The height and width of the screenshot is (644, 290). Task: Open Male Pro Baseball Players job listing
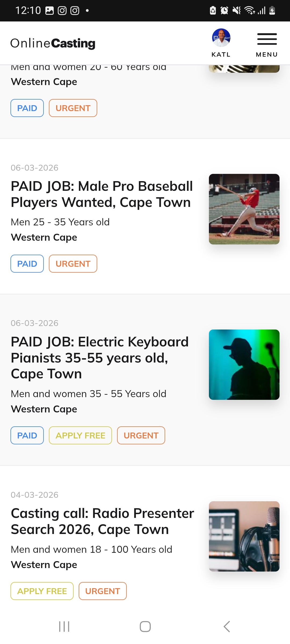(102, 194)
